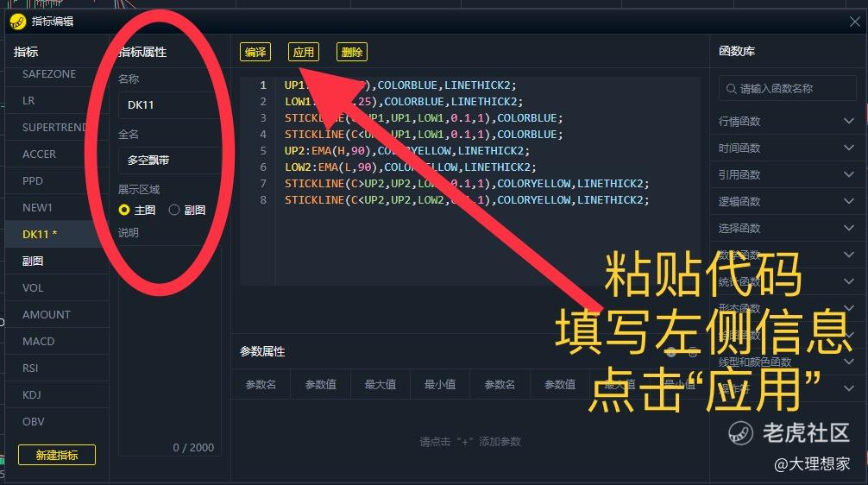Expand the 时间函数 category

pyautogui.click(x=786, y=148)
